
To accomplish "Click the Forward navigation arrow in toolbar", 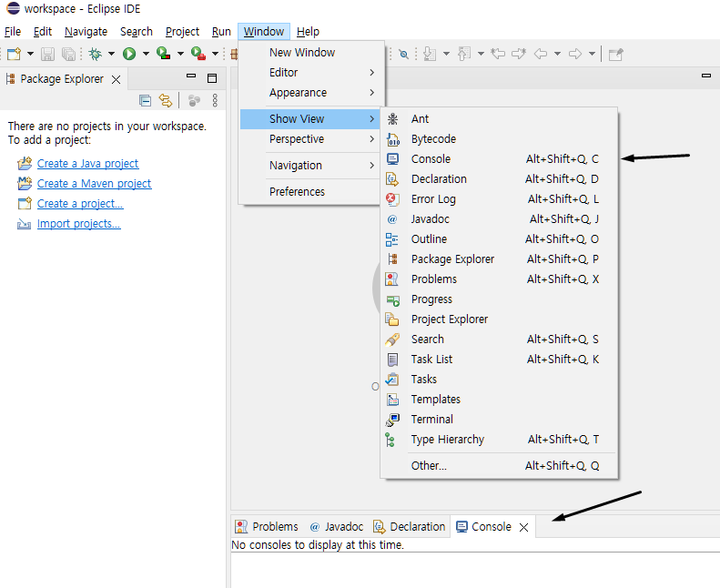I will 575,54.
